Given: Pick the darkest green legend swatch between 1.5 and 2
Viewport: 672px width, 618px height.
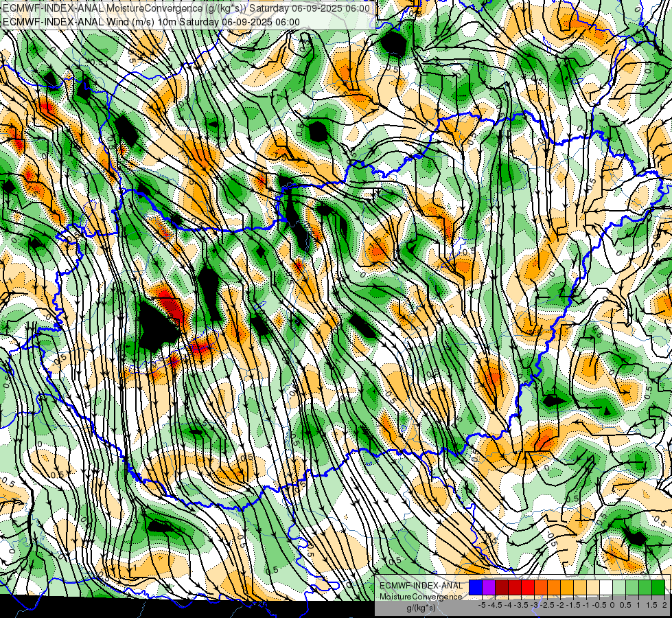Looking at the screenshot, I should click(x=658, y=588).
